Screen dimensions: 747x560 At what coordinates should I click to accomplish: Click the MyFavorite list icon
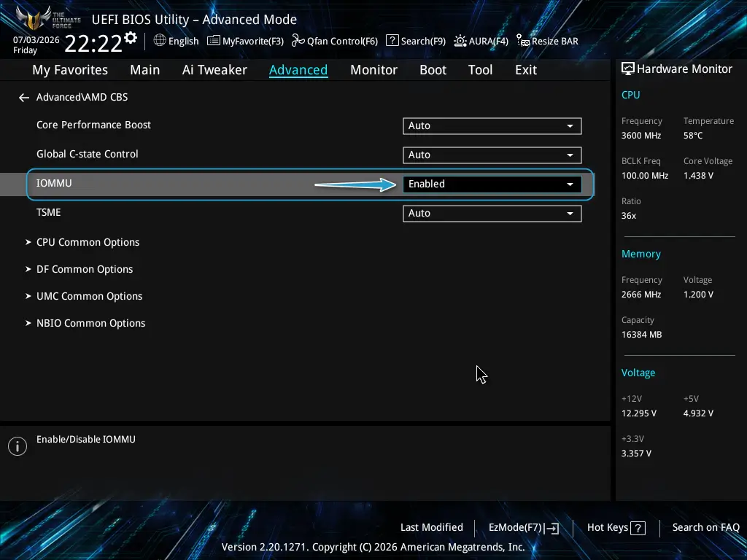214,41
